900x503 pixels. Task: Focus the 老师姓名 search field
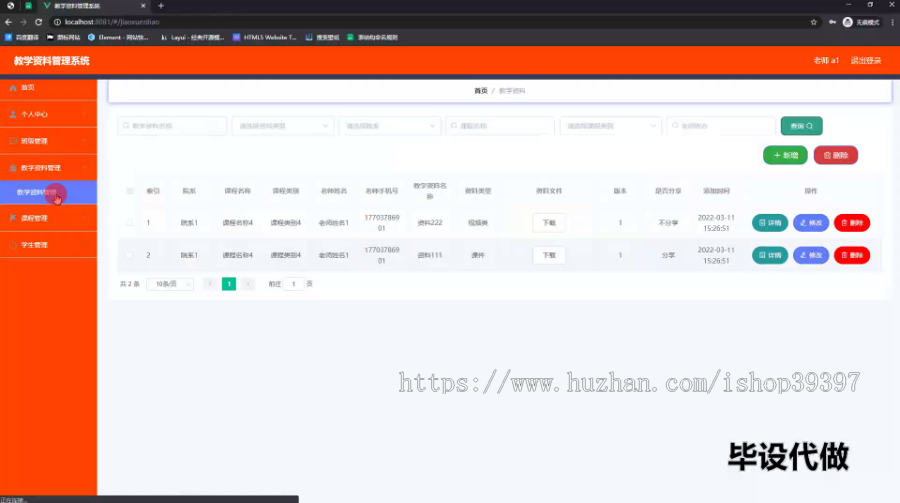tap(721, 126)
